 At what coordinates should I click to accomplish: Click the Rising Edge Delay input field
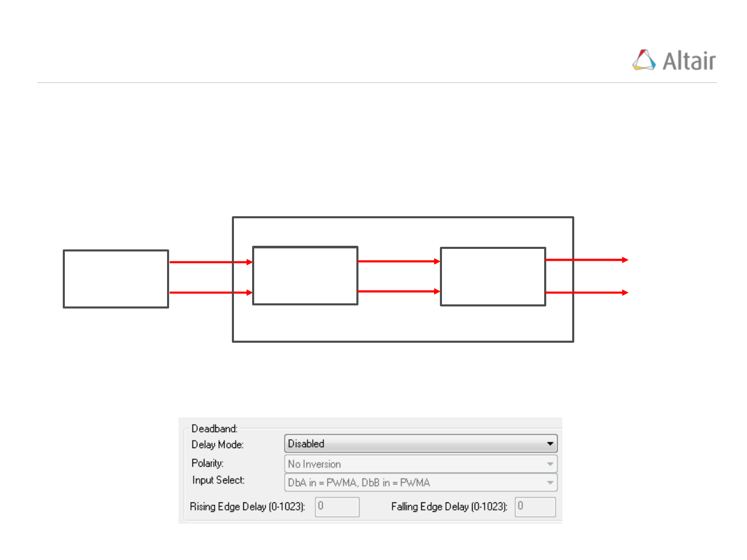pos(337,507)
